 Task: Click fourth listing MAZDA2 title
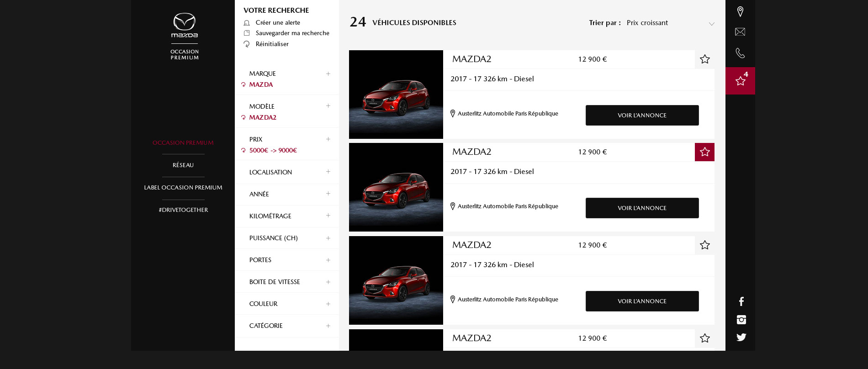click(471, 338)
